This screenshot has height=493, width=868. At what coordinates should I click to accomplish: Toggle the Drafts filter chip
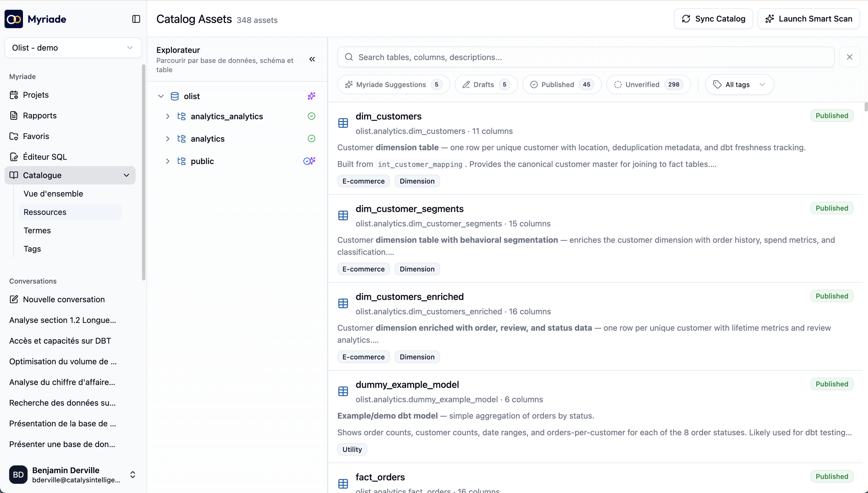click(486, 85)
